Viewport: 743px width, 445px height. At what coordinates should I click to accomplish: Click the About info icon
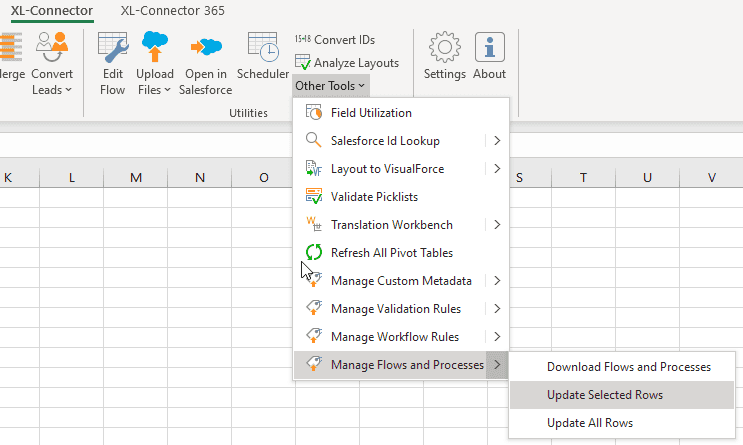point(489,47)
